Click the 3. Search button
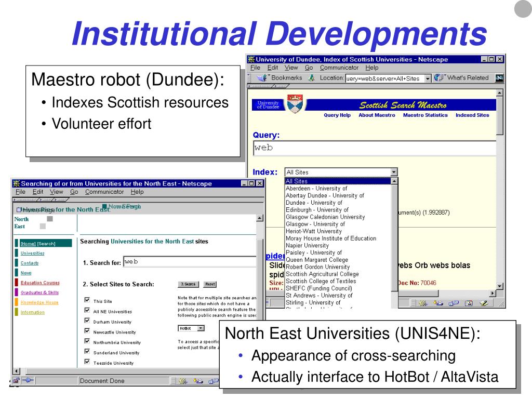The image size is (532, 399). pyautogui.click(x=188, y=284)
